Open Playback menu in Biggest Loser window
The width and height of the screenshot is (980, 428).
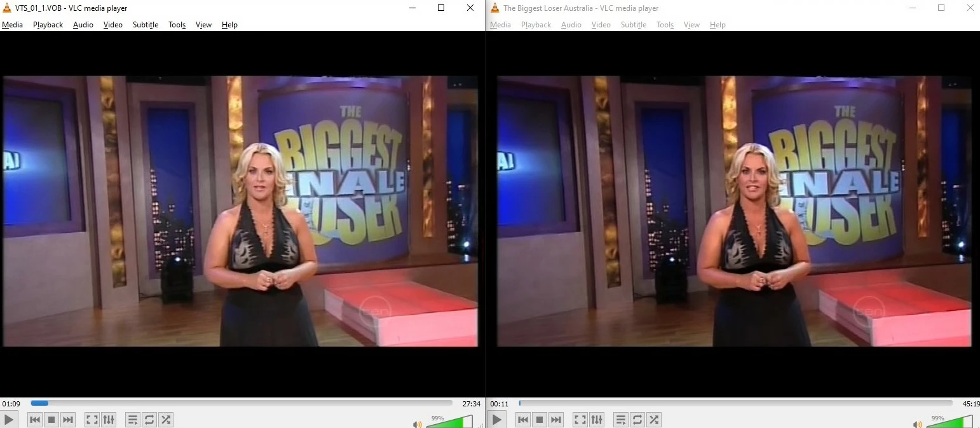point(536,25)
